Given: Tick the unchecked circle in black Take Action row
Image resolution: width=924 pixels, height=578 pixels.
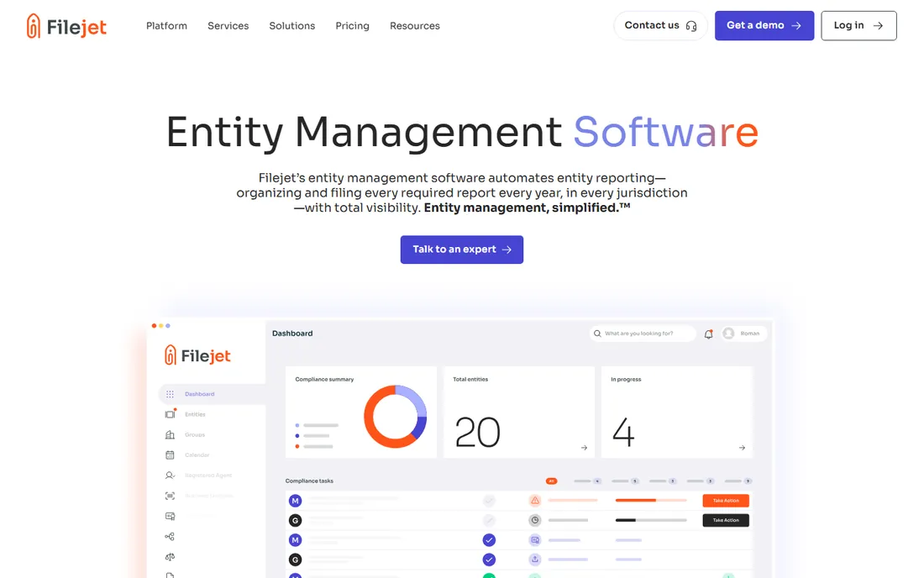Looking at the screenshot, I should coord(489,520).
